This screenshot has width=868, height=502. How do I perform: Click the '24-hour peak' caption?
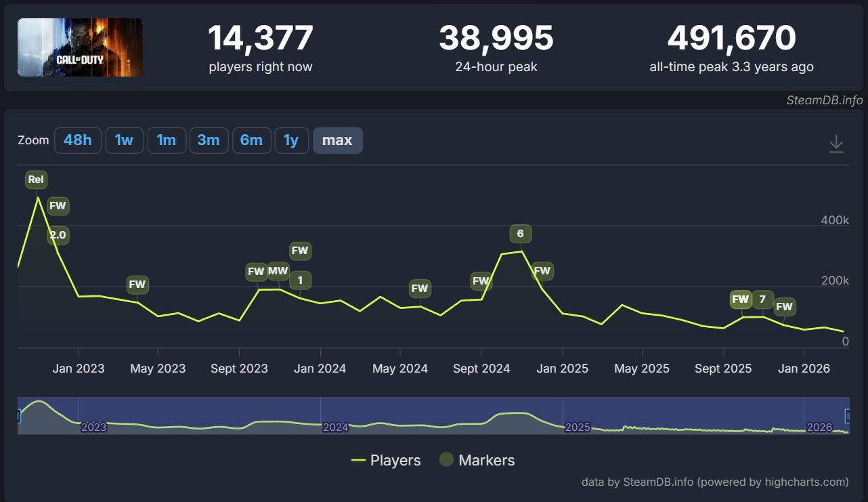tap(496, 66)
